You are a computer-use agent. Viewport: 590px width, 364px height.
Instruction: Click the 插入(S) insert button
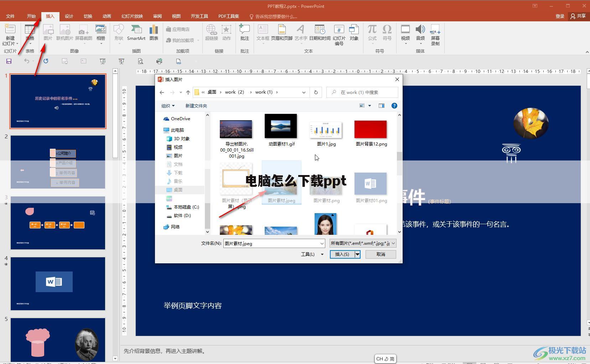(342, 254)
